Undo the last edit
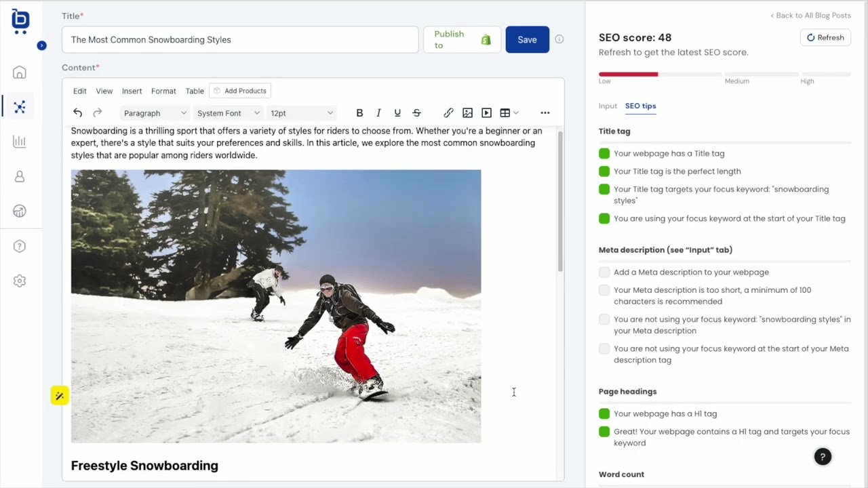 (77, 113)
